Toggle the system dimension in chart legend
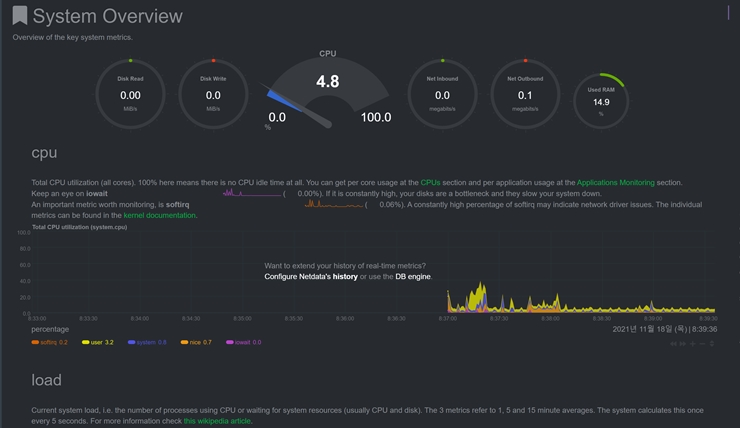 (147, 342)
